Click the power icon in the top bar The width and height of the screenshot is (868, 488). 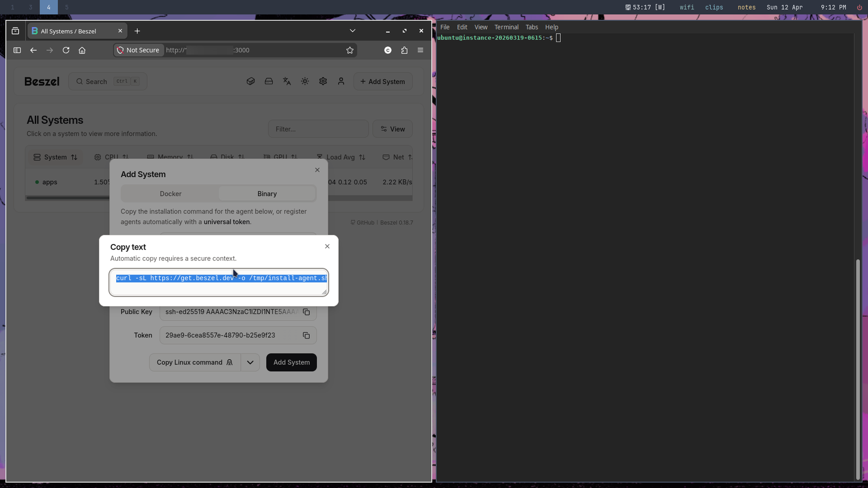860,7
